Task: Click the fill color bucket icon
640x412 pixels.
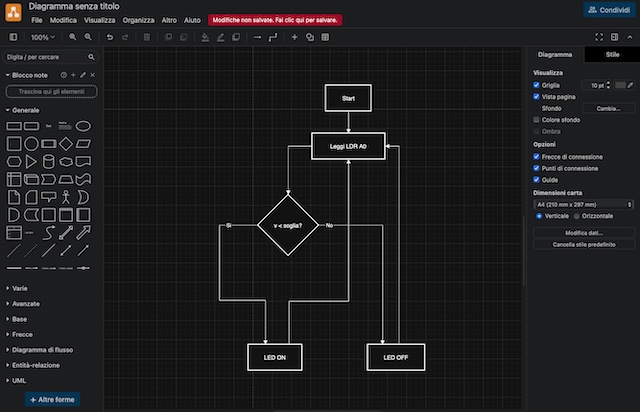Action: point(205,37)
